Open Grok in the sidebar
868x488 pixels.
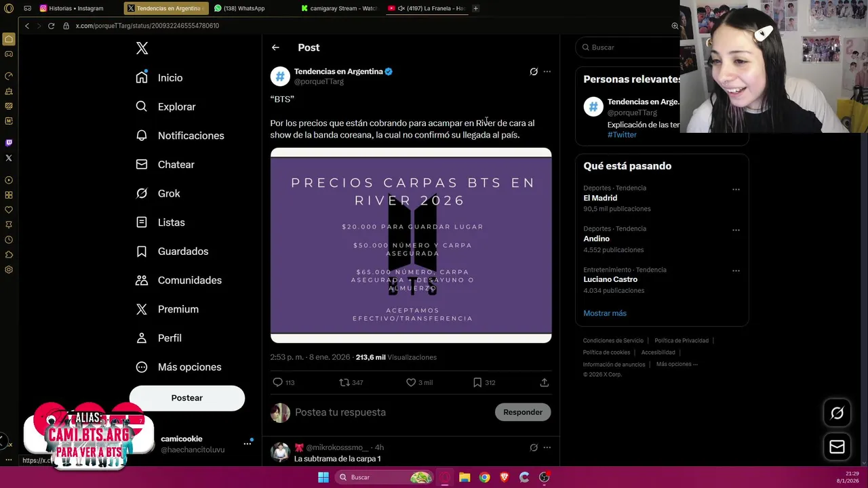click(x=158, y=193)
